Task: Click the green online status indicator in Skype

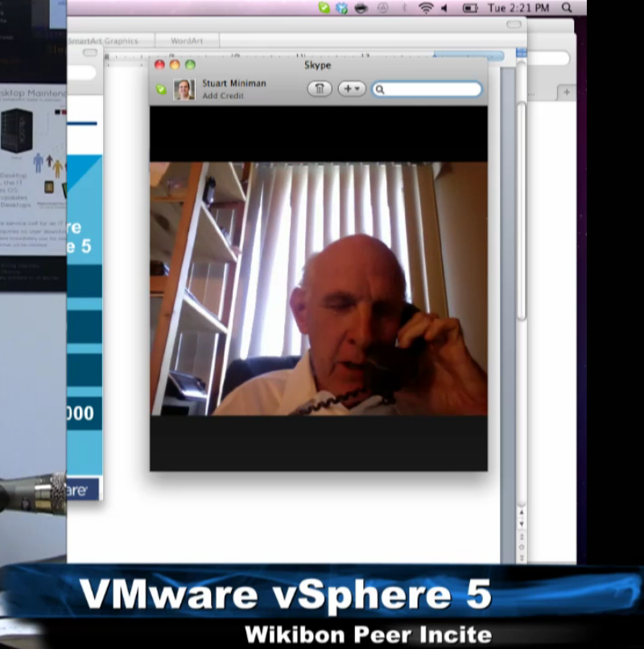Action: click(x=161, y=89)
